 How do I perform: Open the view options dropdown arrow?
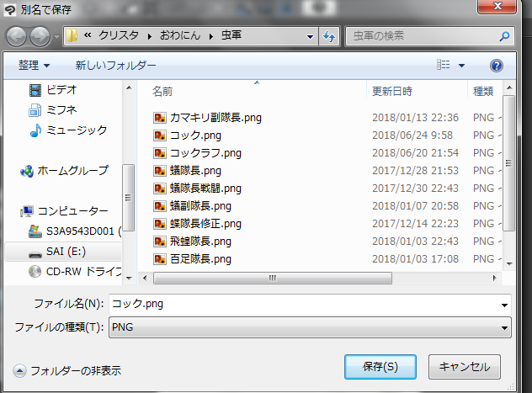[x=462, y=65]
